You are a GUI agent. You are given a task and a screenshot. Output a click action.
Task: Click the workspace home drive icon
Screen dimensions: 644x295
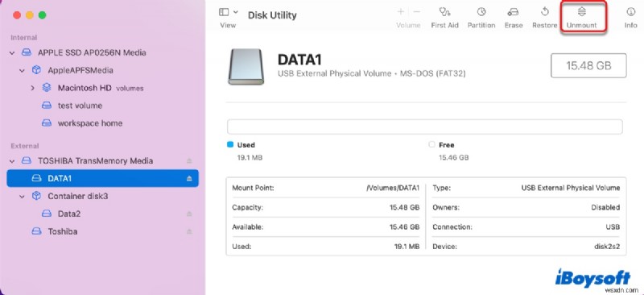point(47,123)
